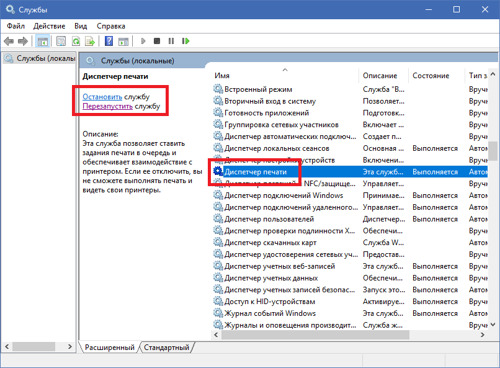
Task: Pause the service with the pause icon
Action: click(x=171, y=41)
